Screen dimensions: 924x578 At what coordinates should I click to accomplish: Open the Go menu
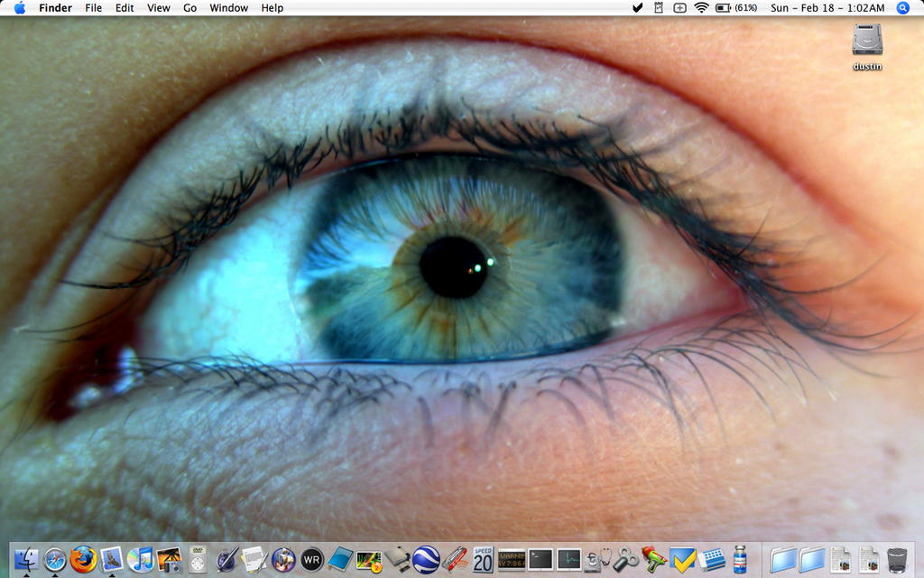(189, 8)
